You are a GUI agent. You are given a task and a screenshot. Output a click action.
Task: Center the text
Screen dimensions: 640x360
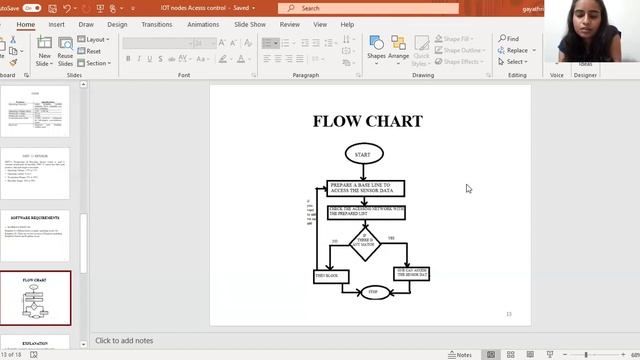click(278, 59)
